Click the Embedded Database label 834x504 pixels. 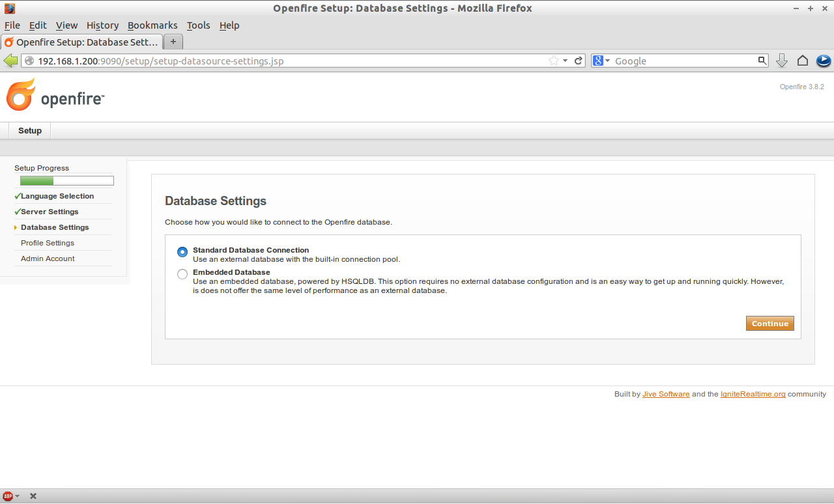pyautogui.click(x=231, y=272)
